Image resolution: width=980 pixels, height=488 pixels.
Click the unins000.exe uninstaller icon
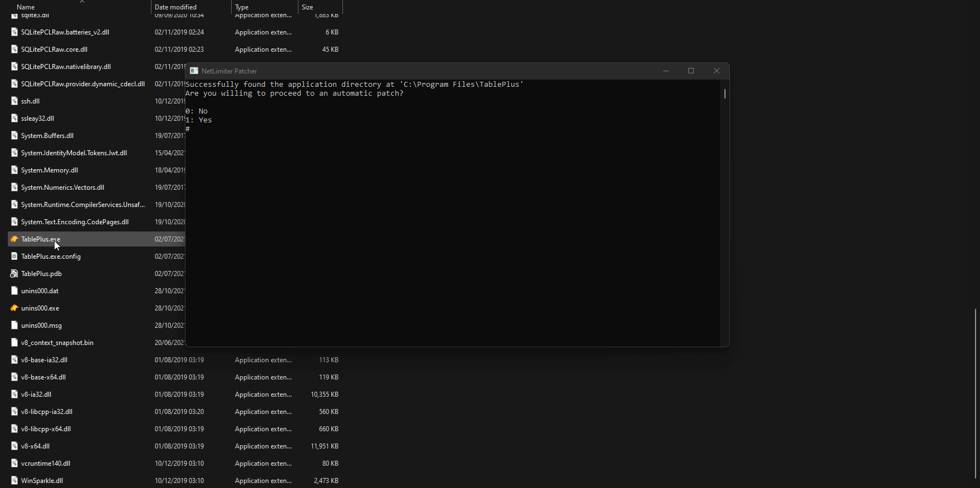click(x=14, y=308)
